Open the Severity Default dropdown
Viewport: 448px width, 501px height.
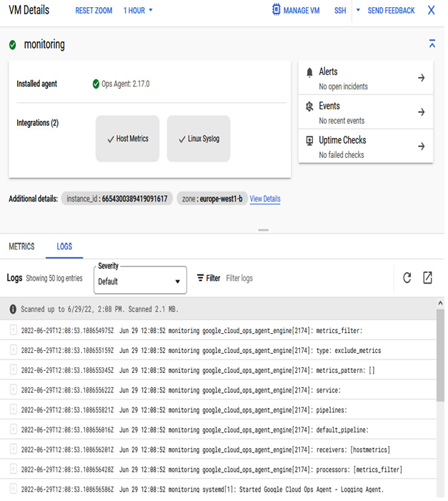point(140,280)
